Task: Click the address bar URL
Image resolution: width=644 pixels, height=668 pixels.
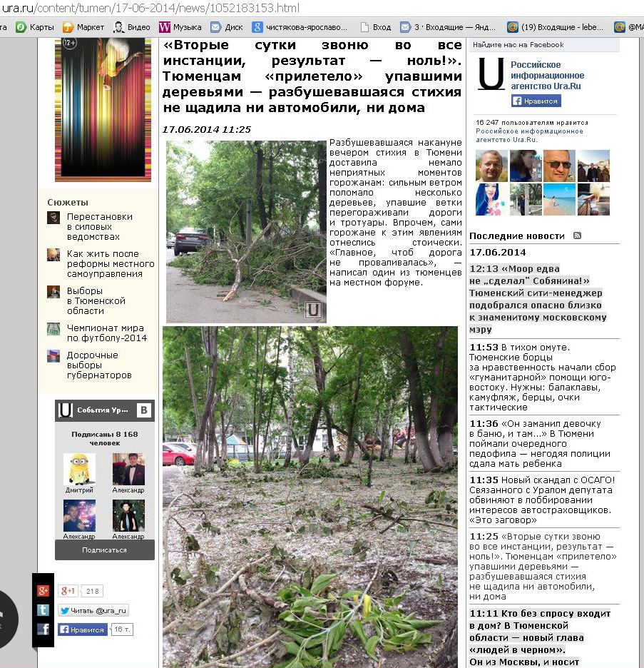Action: click(x=150, y=8)
